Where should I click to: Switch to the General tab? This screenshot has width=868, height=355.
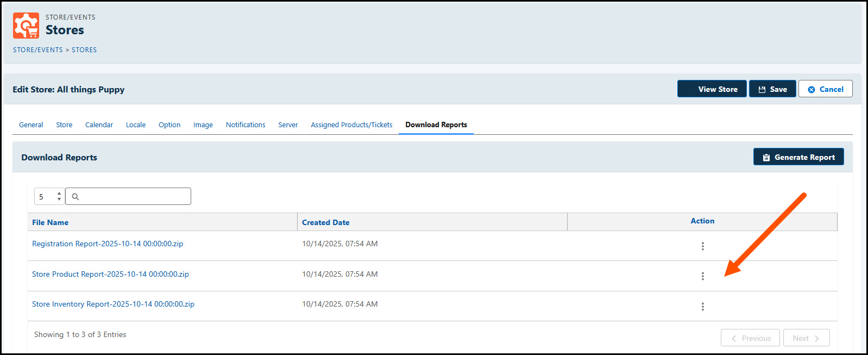tap(31, 124)
